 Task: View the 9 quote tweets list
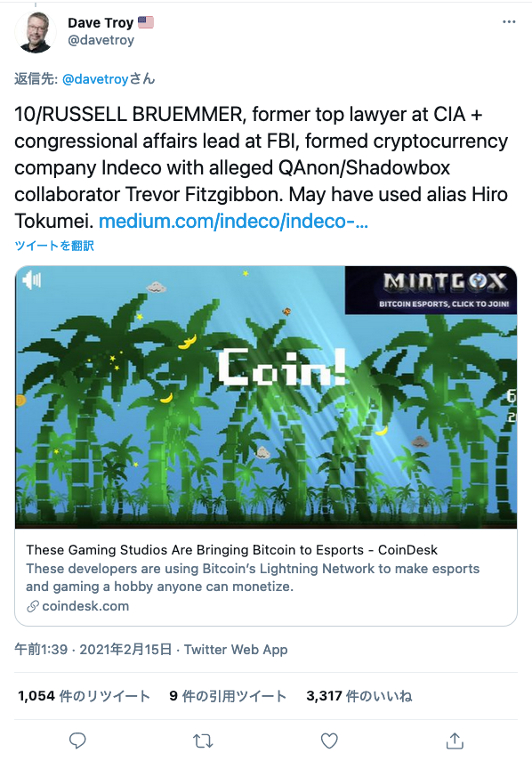228,696
